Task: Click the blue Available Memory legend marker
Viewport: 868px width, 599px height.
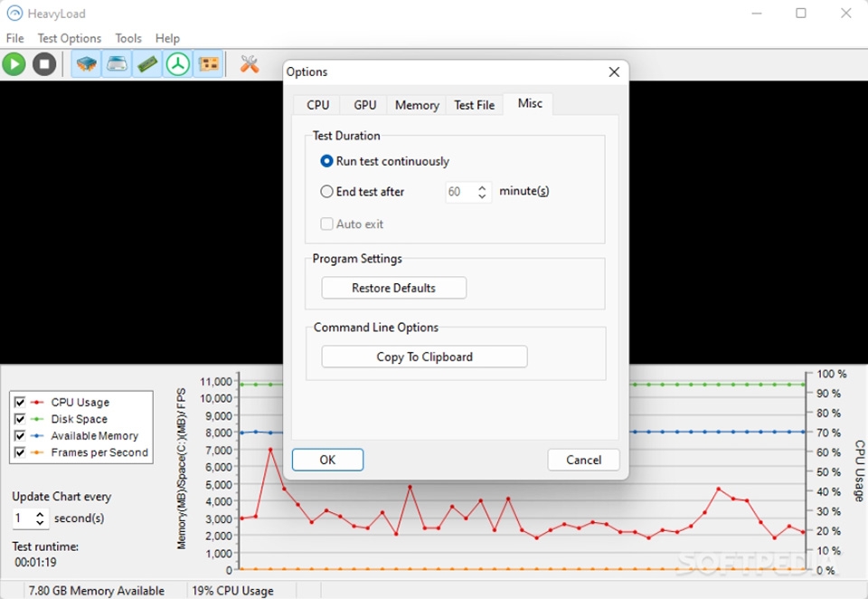Action: 37,435
